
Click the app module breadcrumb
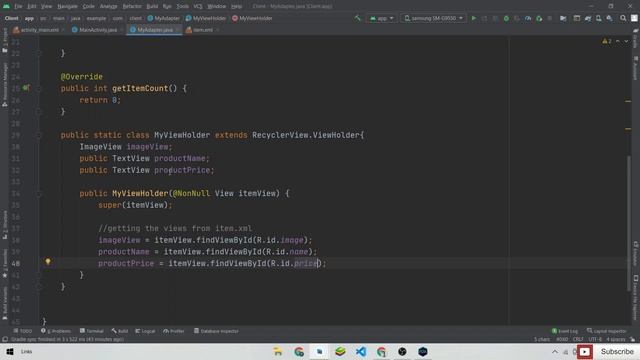pyautogui.click(x=29, y=18)
